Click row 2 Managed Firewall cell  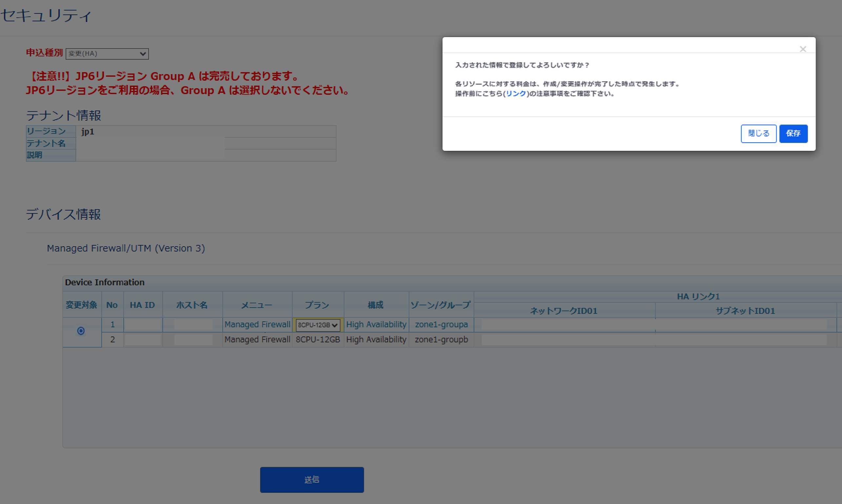[257, 340]
